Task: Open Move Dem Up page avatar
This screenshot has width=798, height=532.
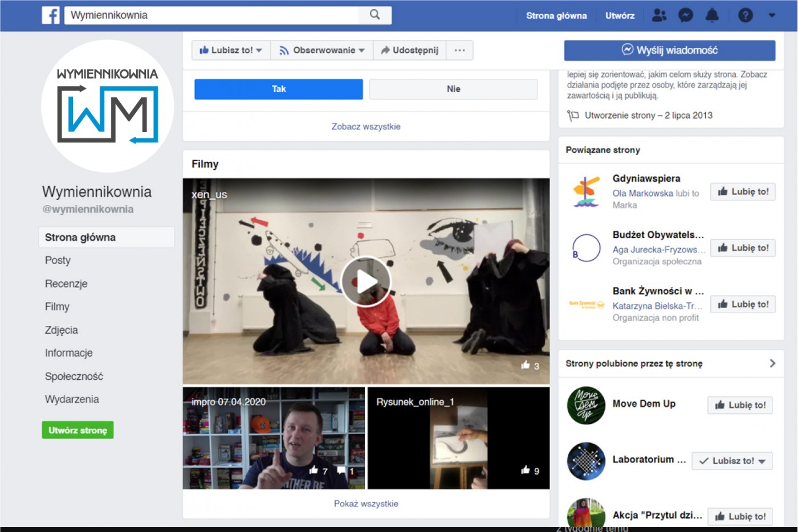Action: click(x=586, y=405)
